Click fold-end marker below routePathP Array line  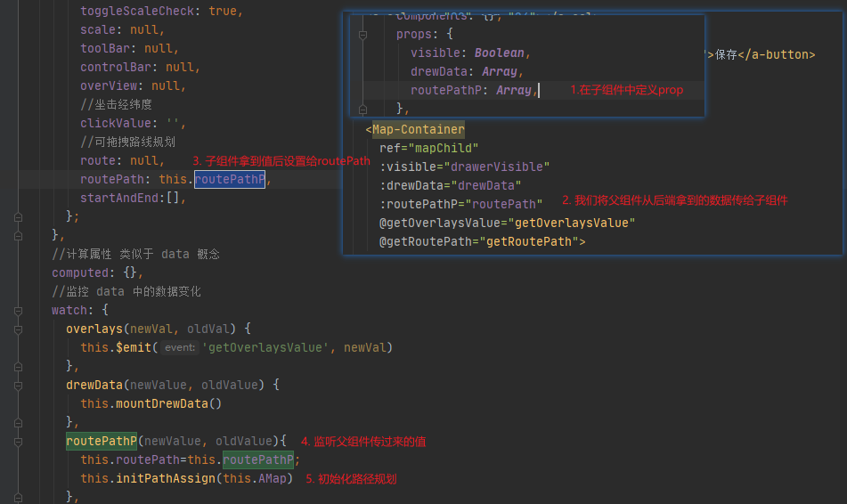click(362, 109)
